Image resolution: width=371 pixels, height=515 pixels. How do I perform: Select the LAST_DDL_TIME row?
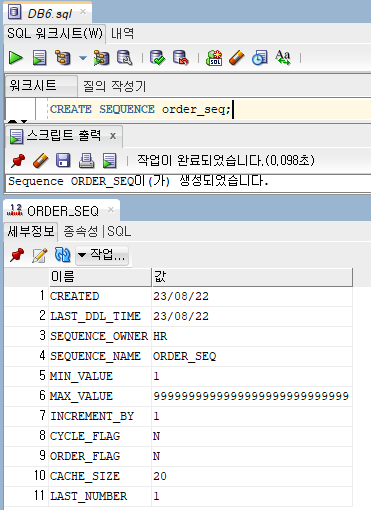[x=179, y=316]
